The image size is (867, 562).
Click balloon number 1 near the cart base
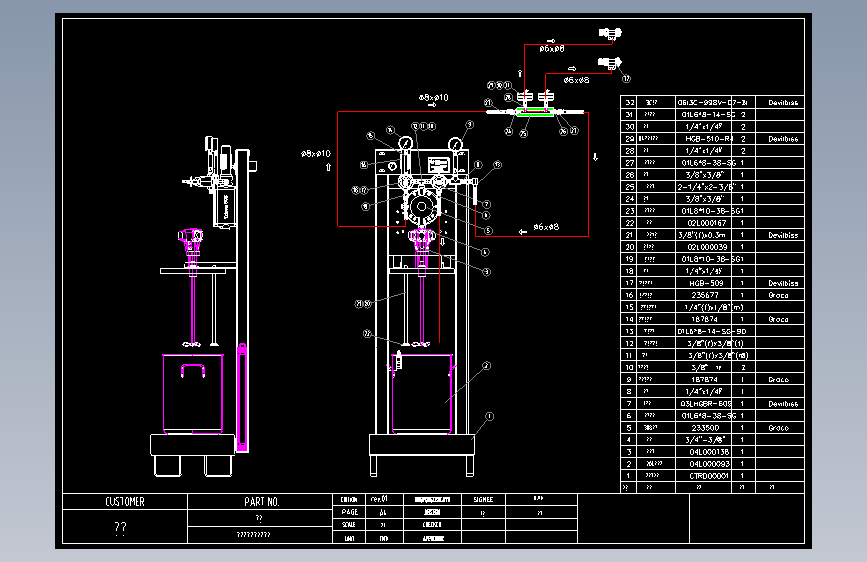point(489,417)
